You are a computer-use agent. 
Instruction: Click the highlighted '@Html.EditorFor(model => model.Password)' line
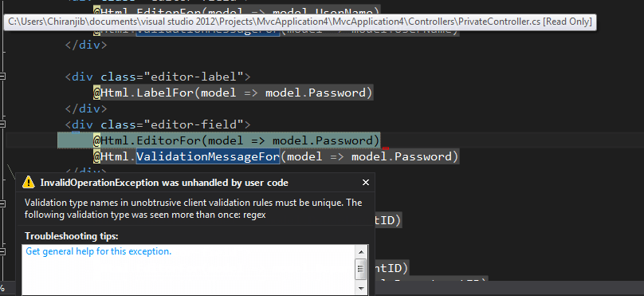pyautogui.click(x=219, y=140)
